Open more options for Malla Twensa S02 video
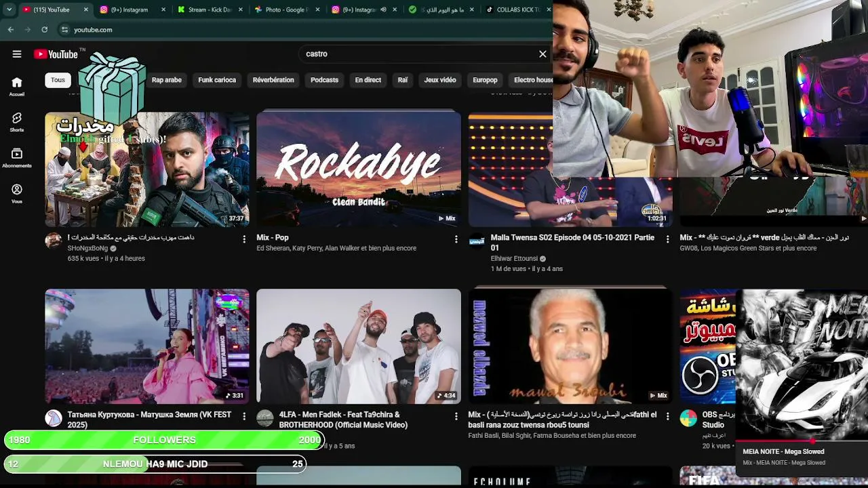 tap(667, 239)
